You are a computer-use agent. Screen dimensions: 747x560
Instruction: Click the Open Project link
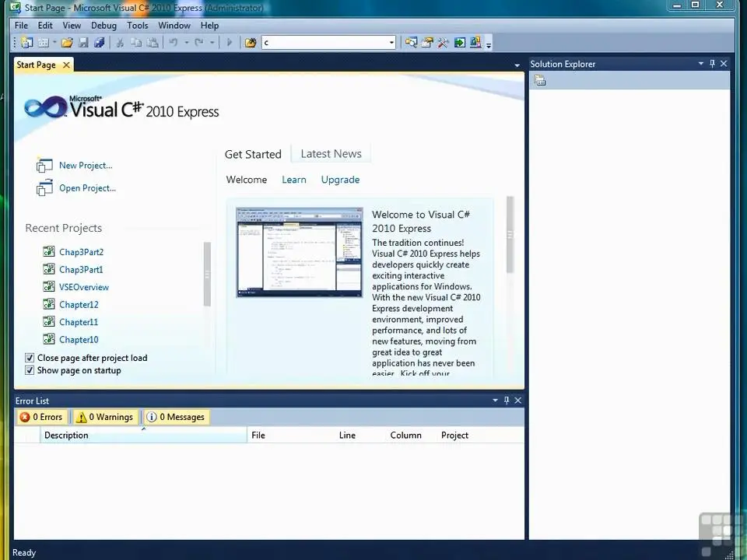pyautogui.click(x=88, y=188)
